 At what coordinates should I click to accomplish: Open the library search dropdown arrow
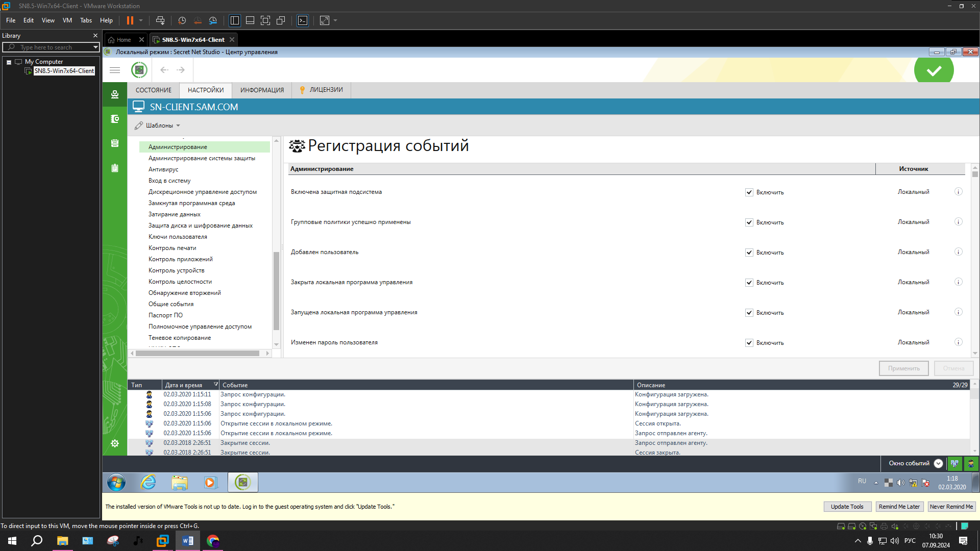coord(95,47)
